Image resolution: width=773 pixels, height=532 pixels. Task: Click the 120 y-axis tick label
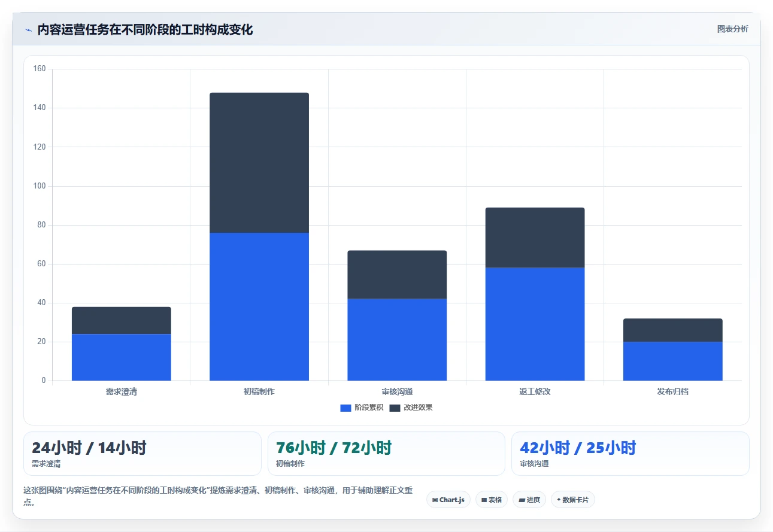40,147
